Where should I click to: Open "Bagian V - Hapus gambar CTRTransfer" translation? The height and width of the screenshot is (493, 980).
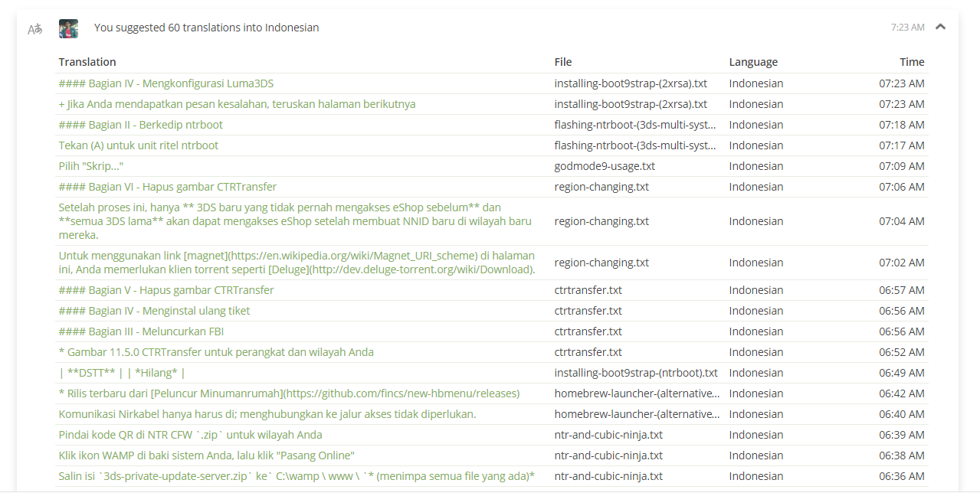click(166, 290)
